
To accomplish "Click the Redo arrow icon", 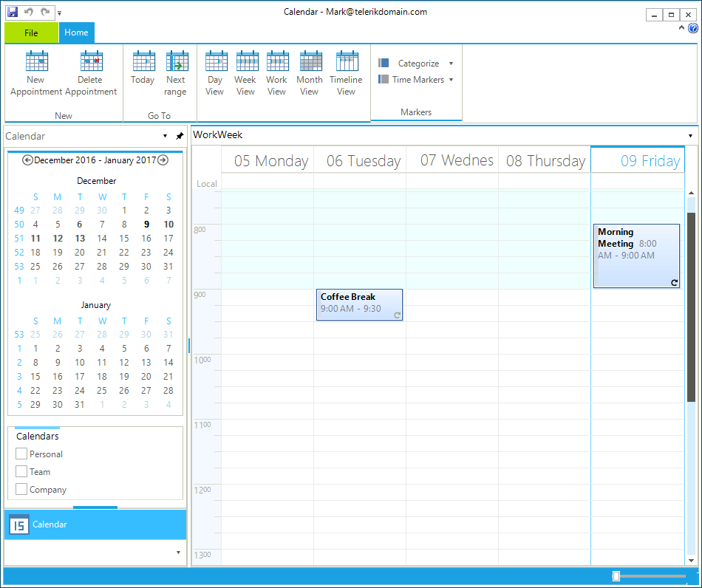I will [x=45, y=12].
